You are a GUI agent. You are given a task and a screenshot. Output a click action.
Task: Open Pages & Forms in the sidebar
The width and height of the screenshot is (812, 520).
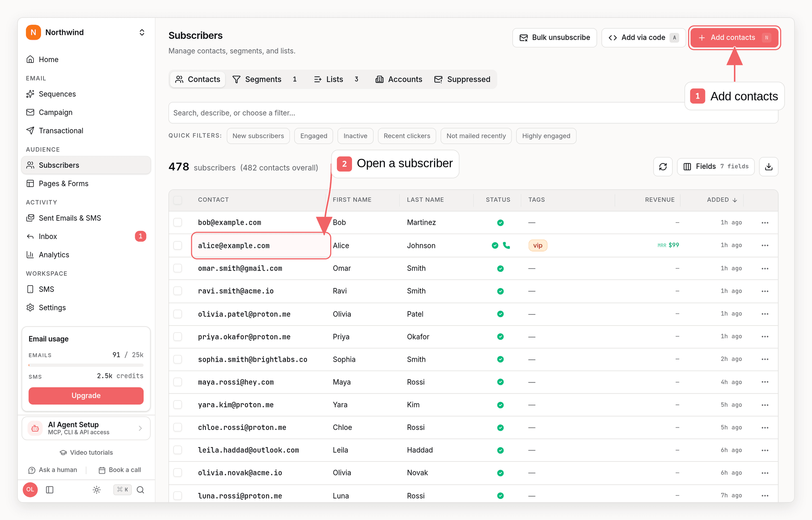point(86,184)
